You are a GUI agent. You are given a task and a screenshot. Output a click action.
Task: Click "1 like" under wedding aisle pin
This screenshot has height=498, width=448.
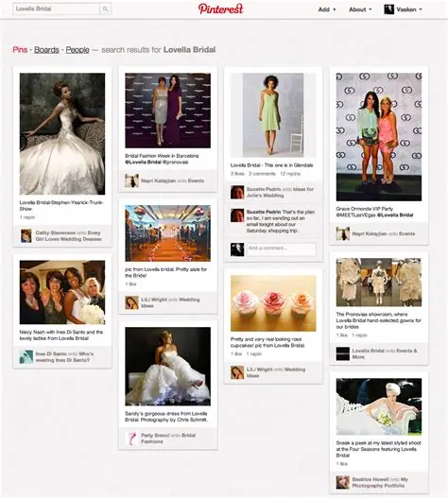click(130, 283)
